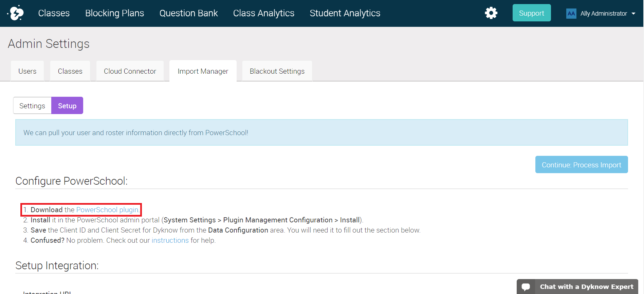This screenshot has height=294, width=644.
Task: Open the settings gear icon
Action: click(x=491, y=13)
